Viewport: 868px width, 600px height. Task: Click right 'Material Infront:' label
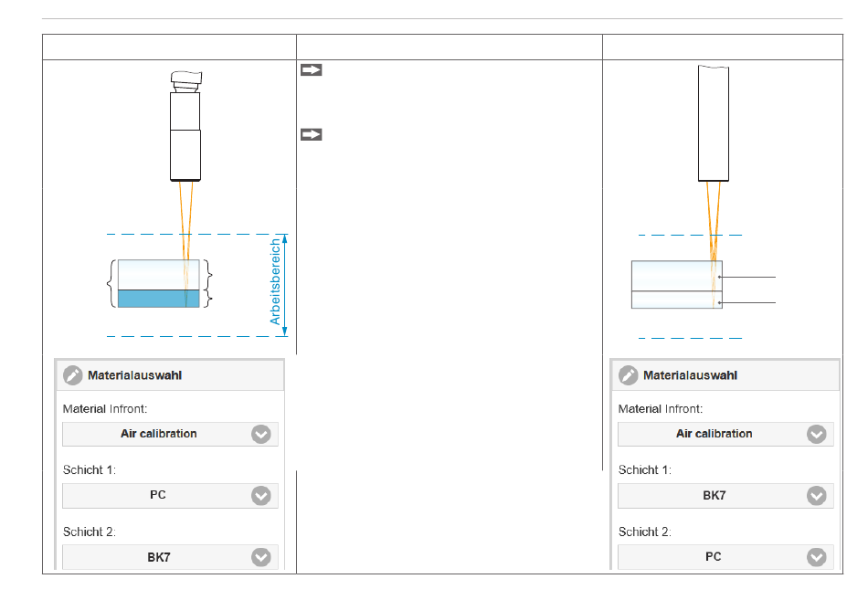pos(661,409)
